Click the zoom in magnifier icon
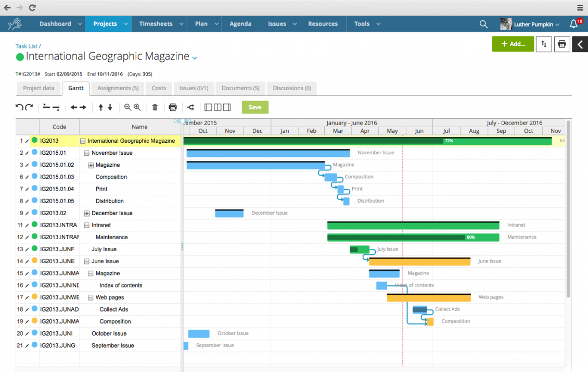 pyautogui.click(x=137, y=107)
